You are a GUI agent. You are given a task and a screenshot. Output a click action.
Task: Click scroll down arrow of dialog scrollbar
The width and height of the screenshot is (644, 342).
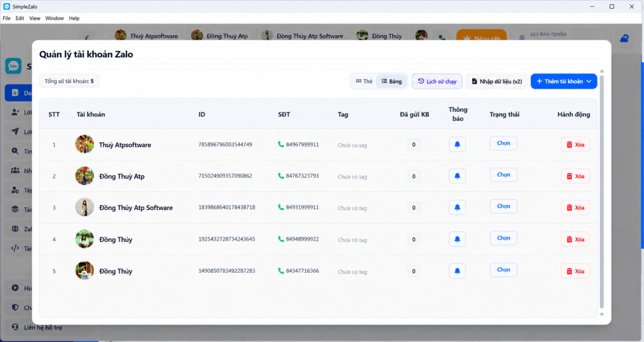602,314
